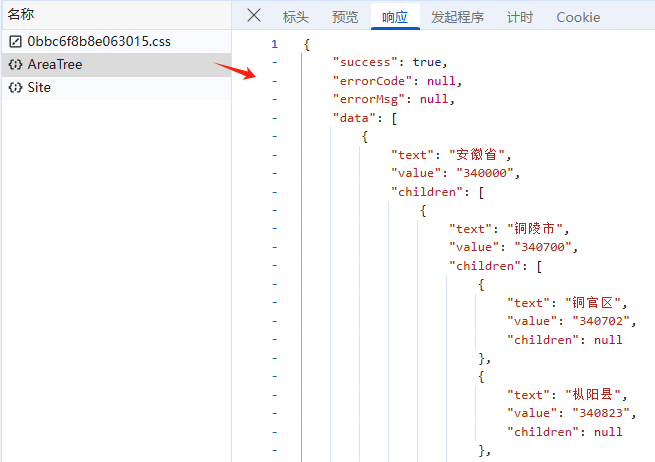Close the request details panel
The width and height of the screenshot is (655, 462).
click(x=254, y=15)
